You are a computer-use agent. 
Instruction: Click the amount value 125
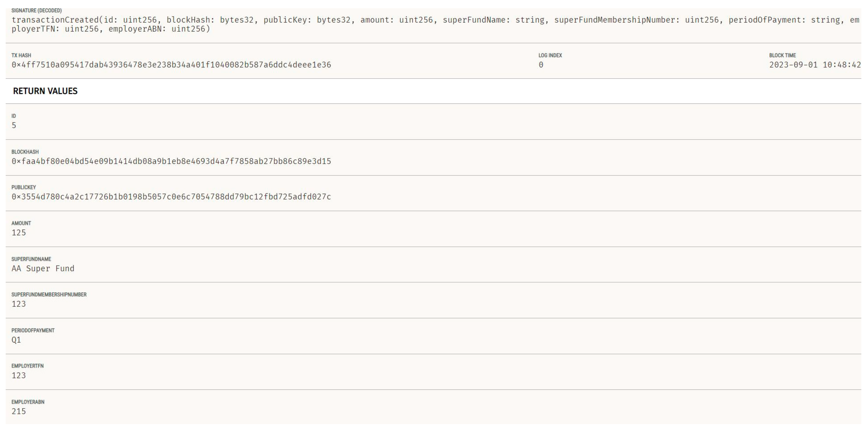(18, 232)
